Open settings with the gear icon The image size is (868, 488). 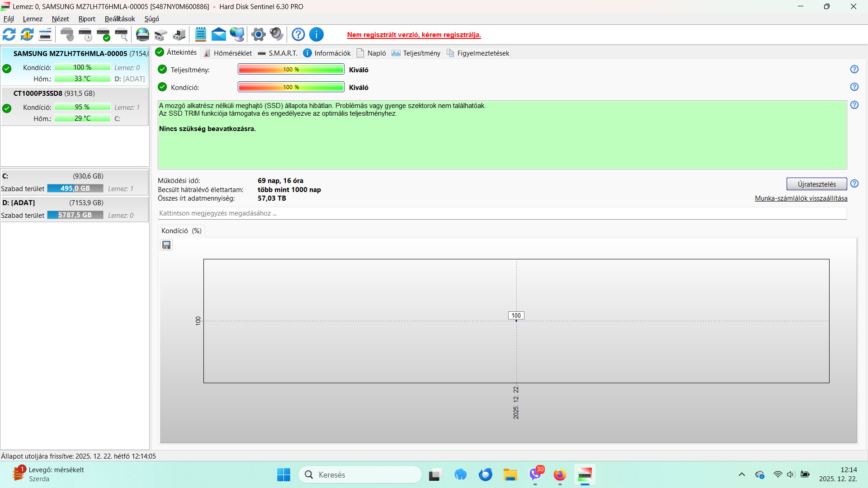tap(258, 34)
